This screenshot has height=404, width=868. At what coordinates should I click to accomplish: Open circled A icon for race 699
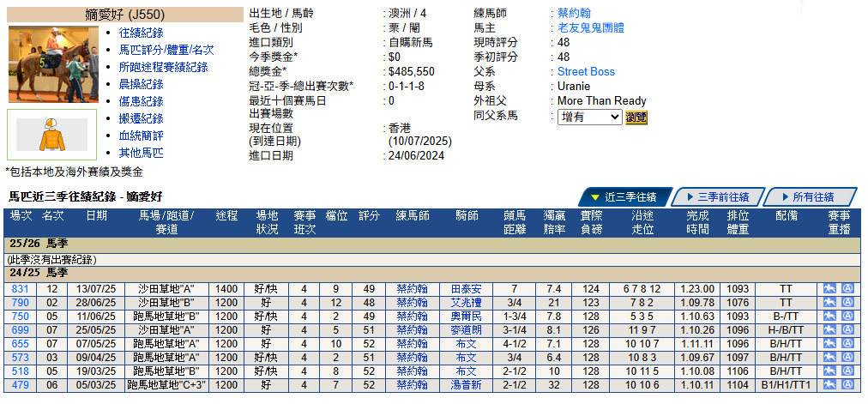click(x=848, y=330)
